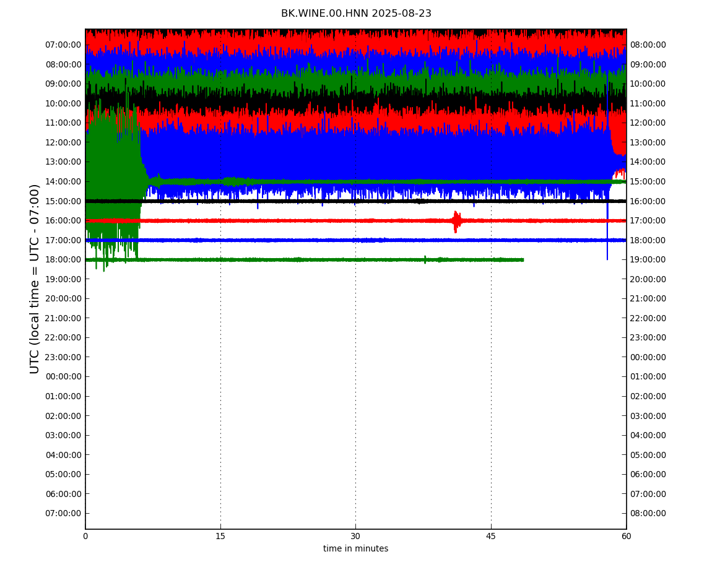Select 17:00:00 on the right local-time axis

pyautogui.click(x=648, y=221)
